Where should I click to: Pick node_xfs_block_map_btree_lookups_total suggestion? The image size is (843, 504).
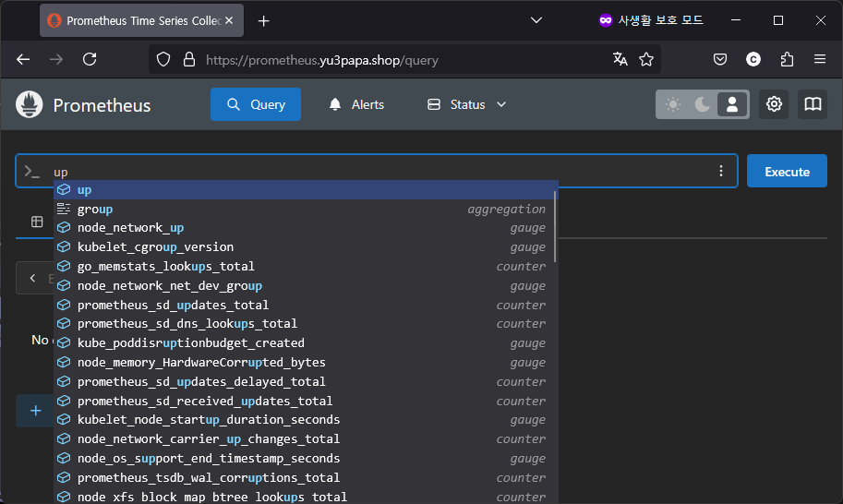306,497
